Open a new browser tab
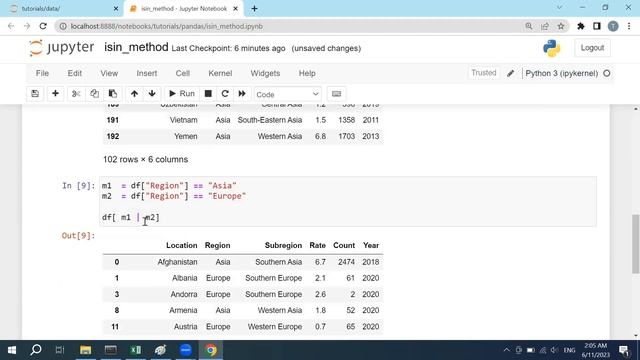The height and width of the screenshot is (360, 640). [254, 9]
